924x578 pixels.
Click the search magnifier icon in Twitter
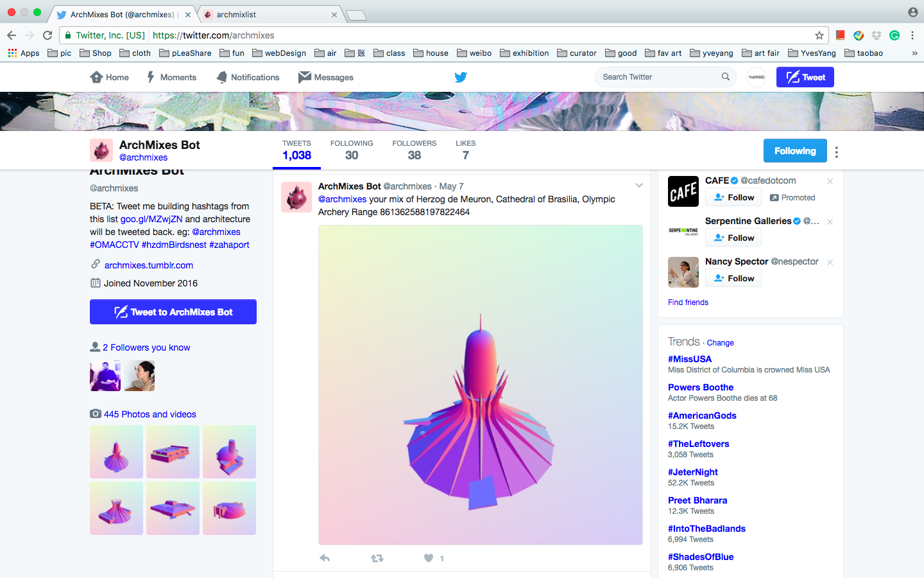point(725,77)
